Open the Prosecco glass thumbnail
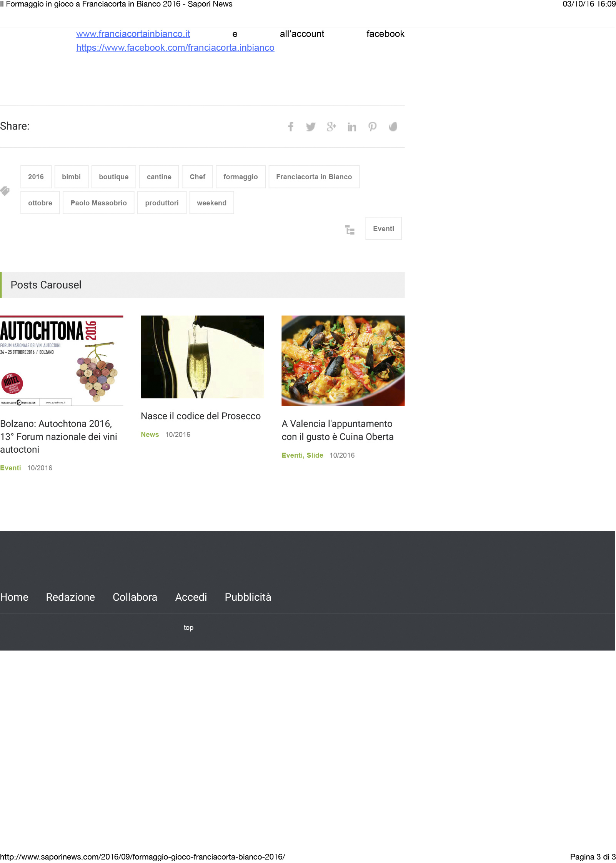 pos(202,357)
